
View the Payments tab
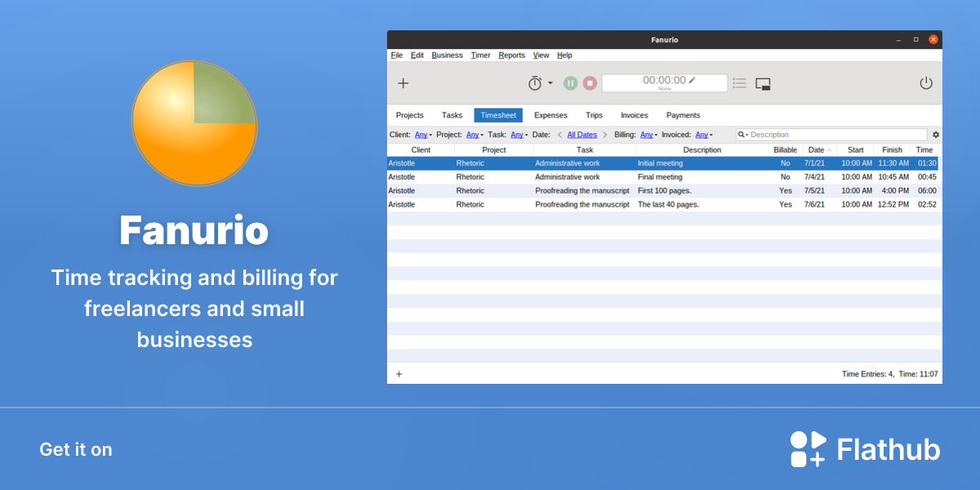pos(684,115)
